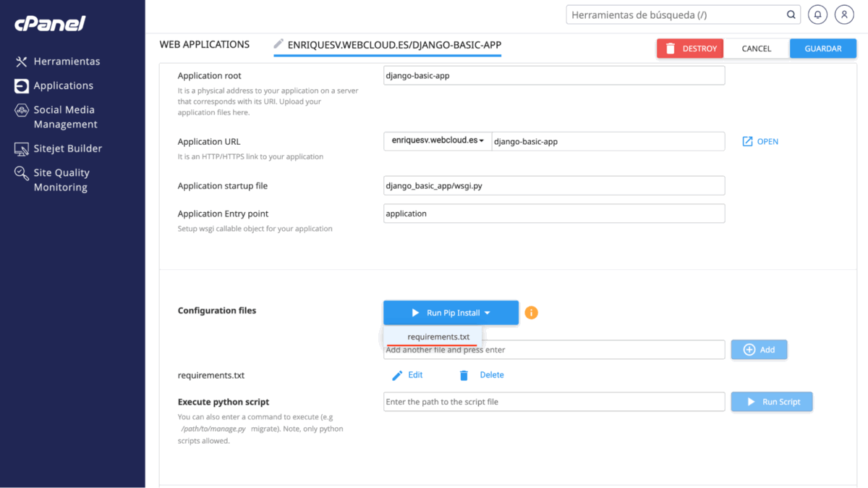This screenshot has height=488, width=868.
Task: Open notifications bell
Action: [x=818, y=14]
